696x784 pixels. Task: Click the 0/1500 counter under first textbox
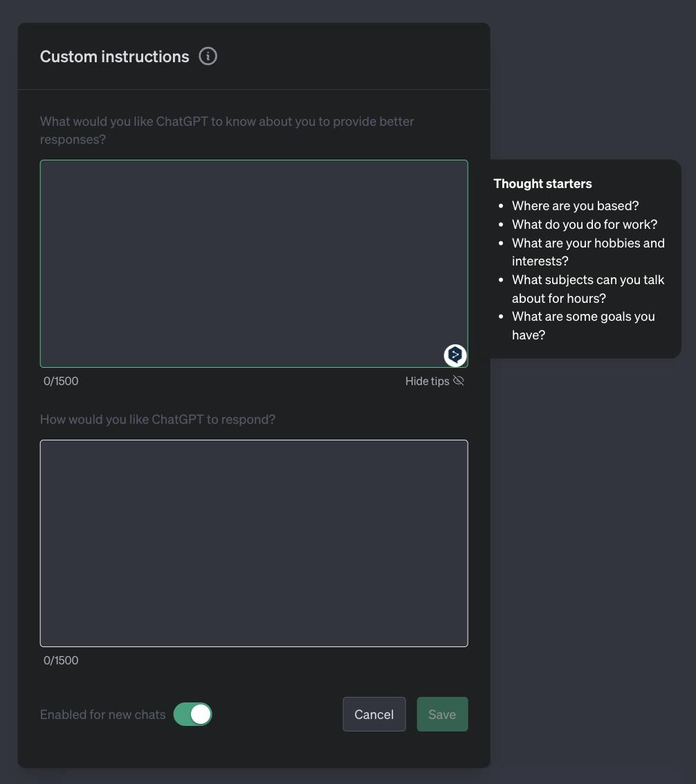pos(61,381)
